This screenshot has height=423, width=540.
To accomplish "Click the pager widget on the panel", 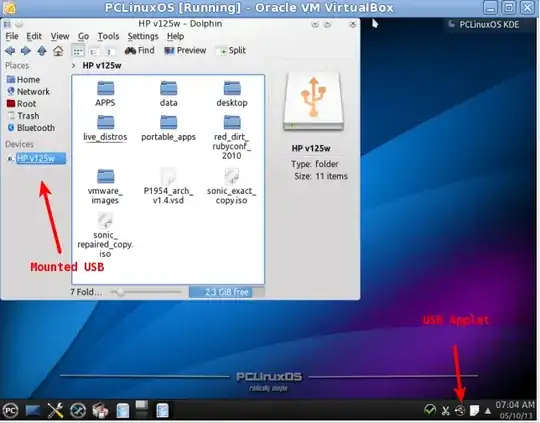I will 142,410.
